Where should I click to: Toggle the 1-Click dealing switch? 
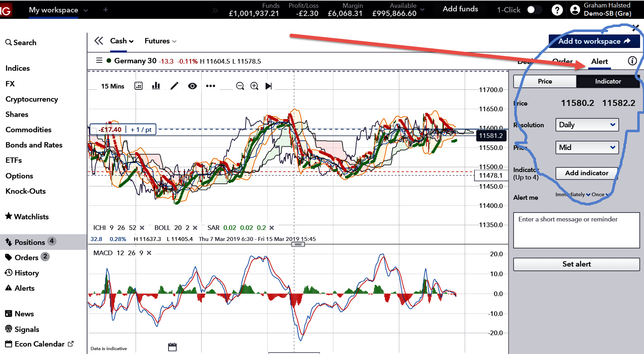pyautogui.click(x=534, y=10)
